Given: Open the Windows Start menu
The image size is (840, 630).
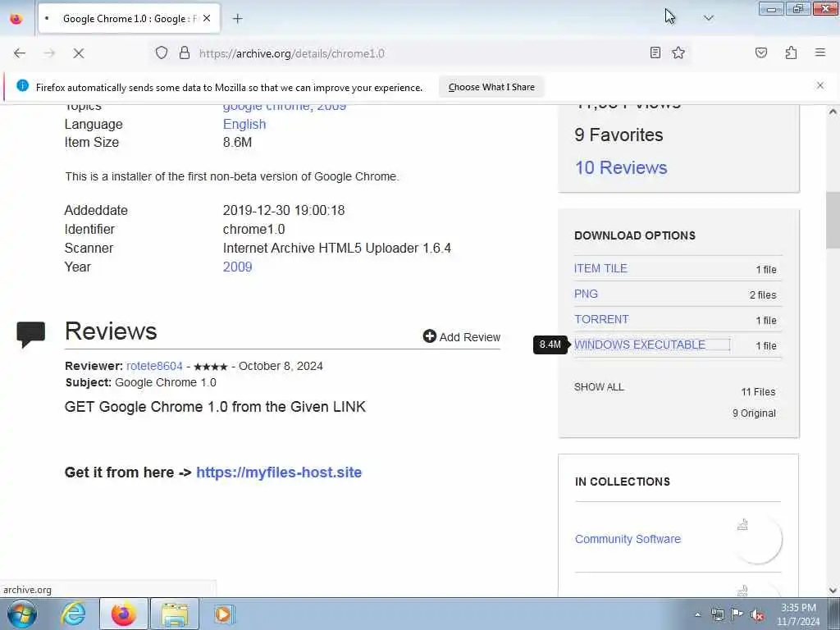Looking at the screenshot, I should 22,614.
